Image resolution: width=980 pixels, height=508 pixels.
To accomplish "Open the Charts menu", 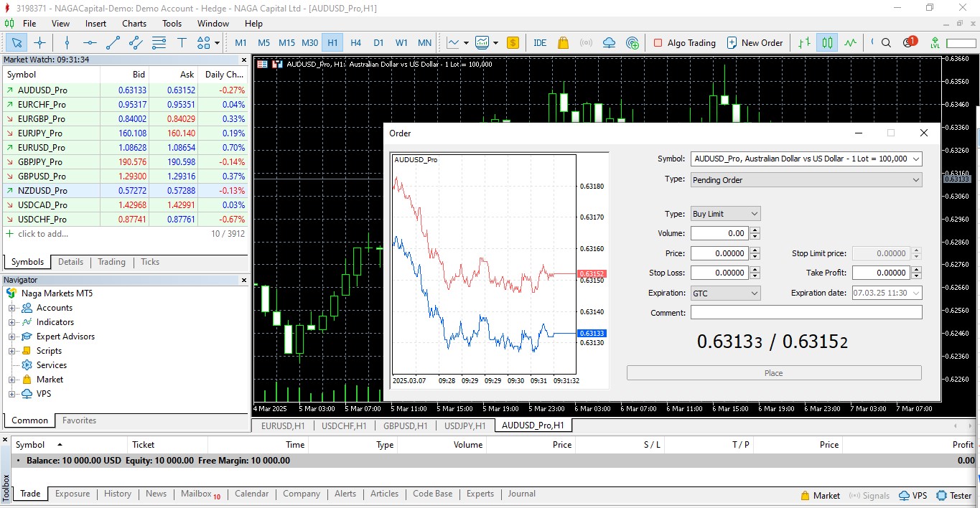I will [134, 23].
